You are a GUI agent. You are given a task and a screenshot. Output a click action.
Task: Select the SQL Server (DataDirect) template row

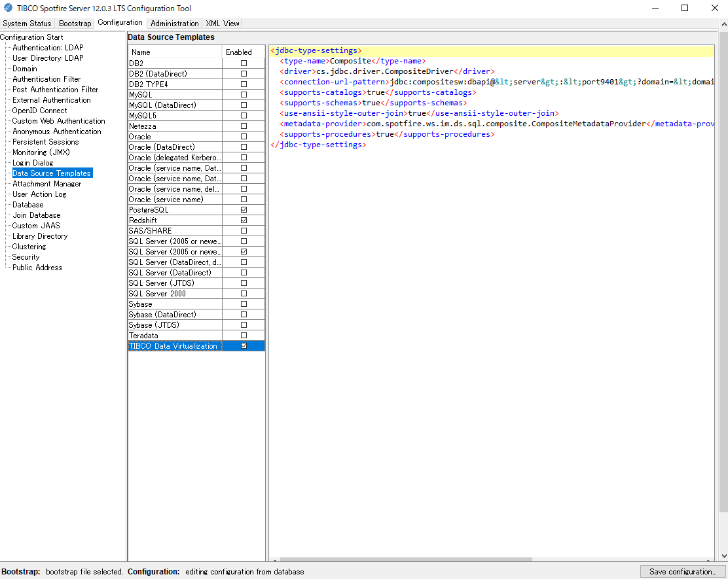[196, 273]
